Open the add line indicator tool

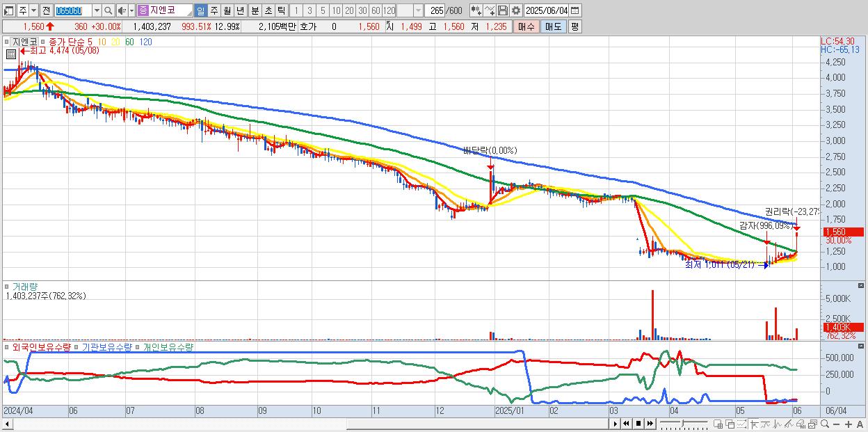click(x=490, y=10)
